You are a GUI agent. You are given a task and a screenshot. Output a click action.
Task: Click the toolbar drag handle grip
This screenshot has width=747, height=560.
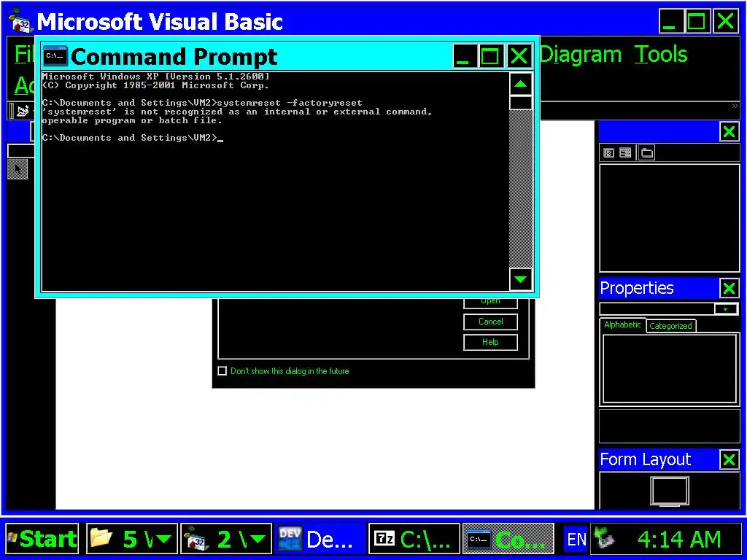click(10, 111)
